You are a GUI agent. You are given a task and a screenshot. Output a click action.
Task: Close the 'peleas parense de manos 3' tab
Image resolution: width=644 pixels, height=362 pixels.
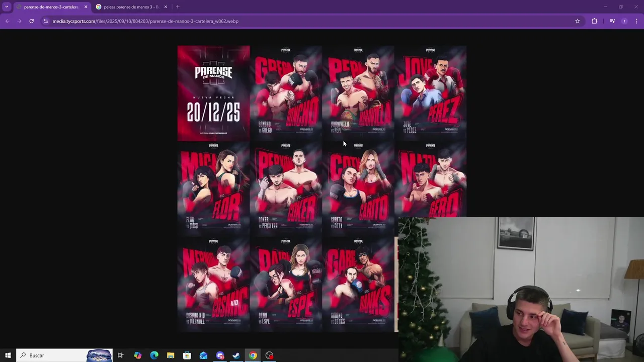(166, 7)
